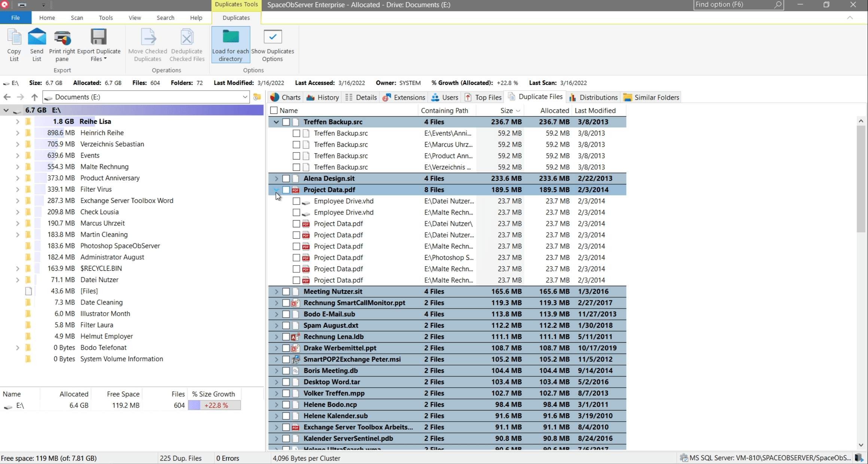Screen dimensions: 868x464
Task: Collapse the Treffen Backup.src group
Action: [x=276, y=122]
